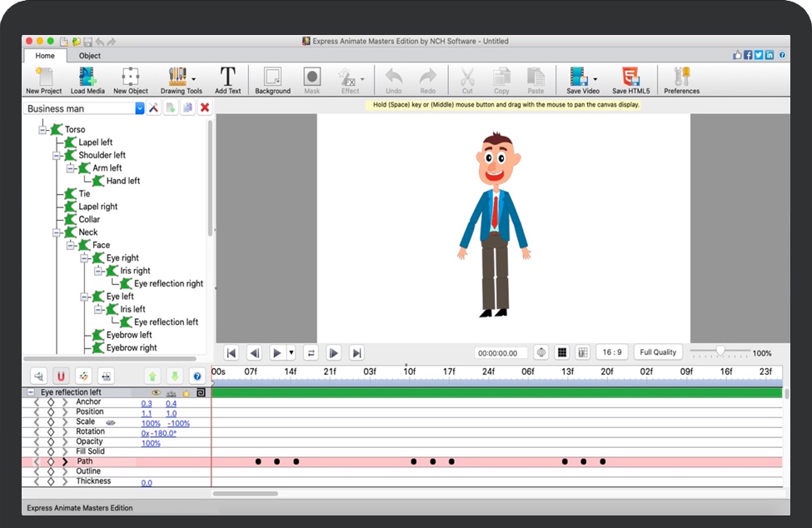Image resolution: width=812 pixels, height=528 pixels.
Task: Toggle the canvas grid display button
Action: click(562, 353)
